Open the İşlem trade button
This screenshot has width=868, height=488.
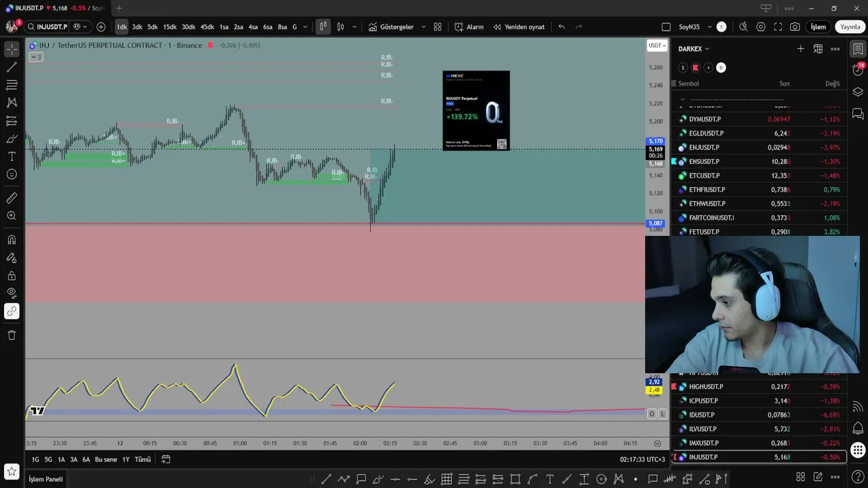(x=818, y=27)
